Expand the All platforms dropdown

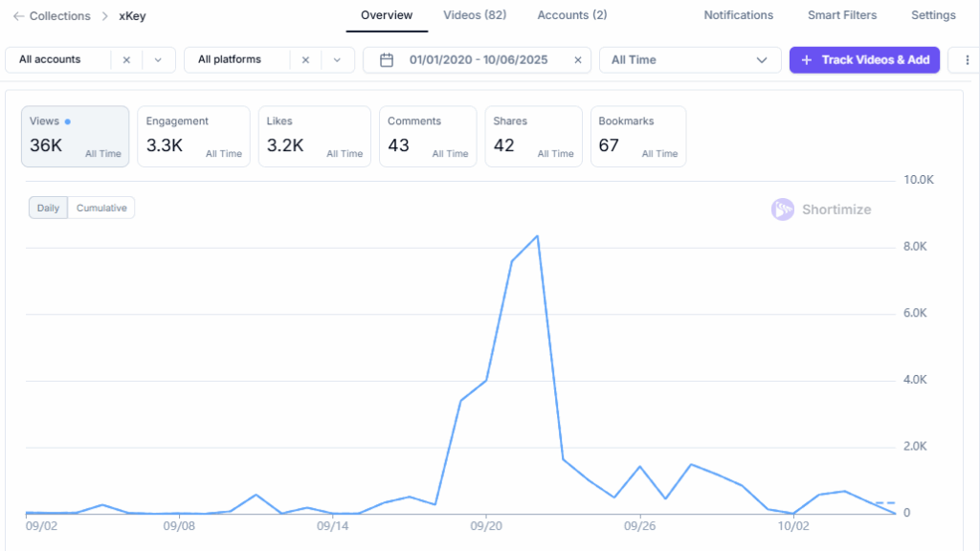tap(337, 59)
